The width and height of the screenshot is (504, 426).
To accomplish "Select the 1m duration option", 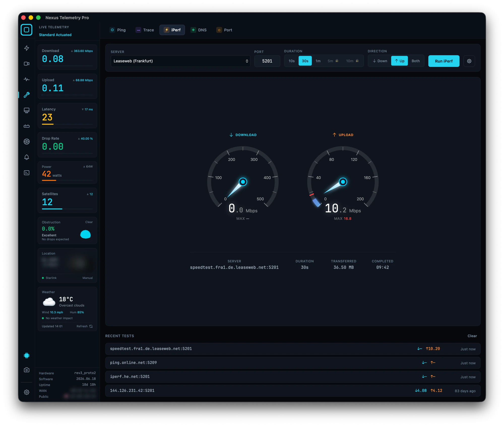I will [x=318, y=61].
